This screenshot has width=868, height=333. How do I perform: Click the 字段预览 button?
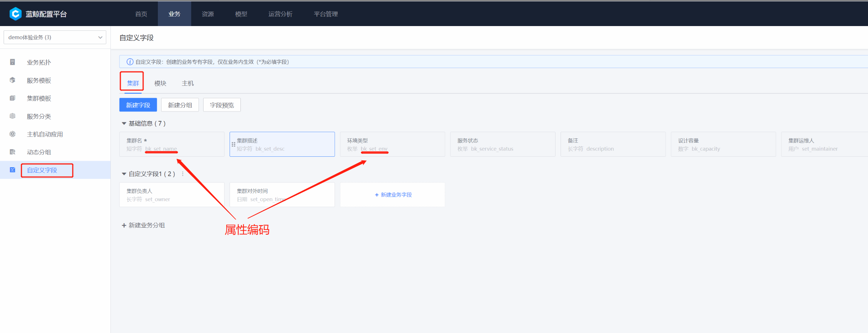click(x=222, y=105)
